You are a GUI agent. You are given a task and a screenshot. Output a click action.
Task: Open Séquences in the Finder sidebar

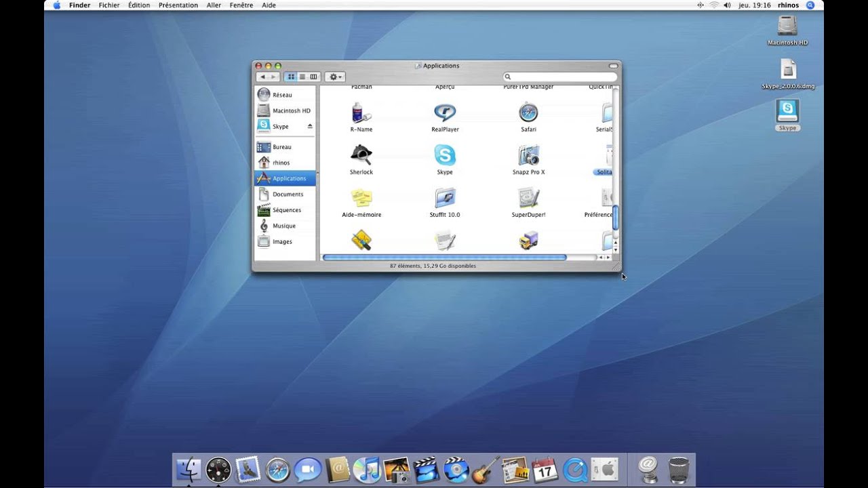285,210
